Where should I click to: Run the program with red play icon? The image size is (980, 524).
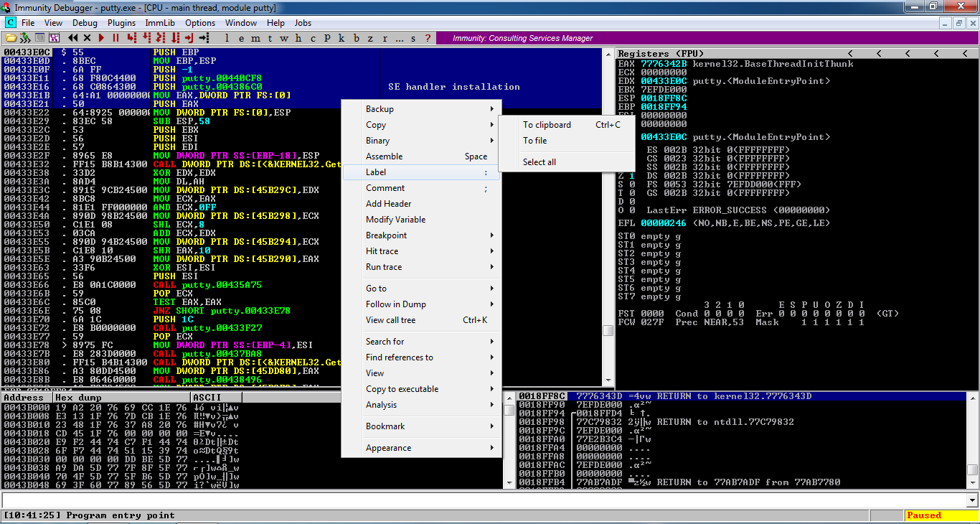click(x=101, y=38)
